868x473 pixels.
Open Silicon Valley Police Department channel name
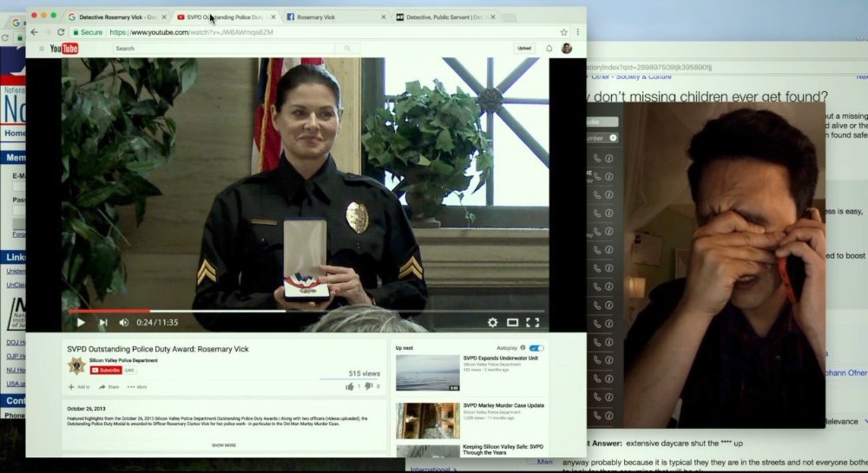tap(123, 360)
